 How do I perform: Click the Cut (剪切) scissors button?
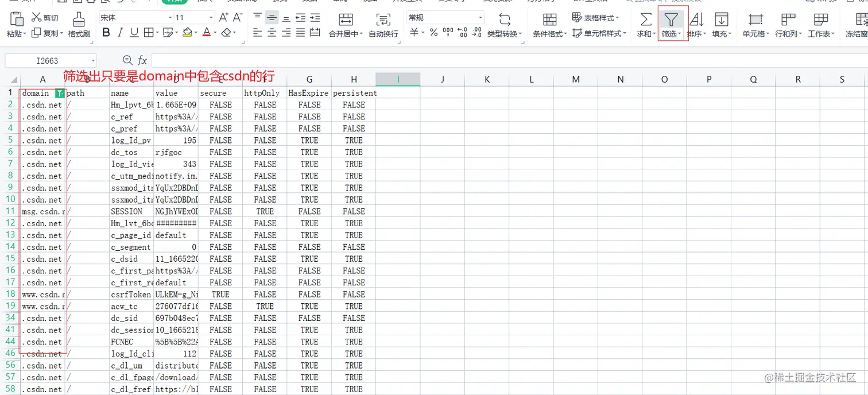(x=45, y=18)
